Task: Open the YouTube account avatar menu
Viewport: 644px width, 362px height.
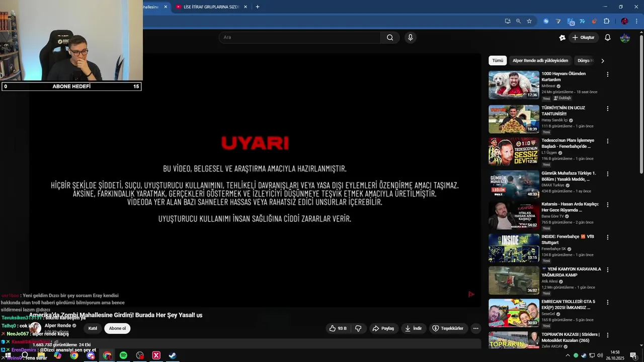Action: click(x=625, y=38)
